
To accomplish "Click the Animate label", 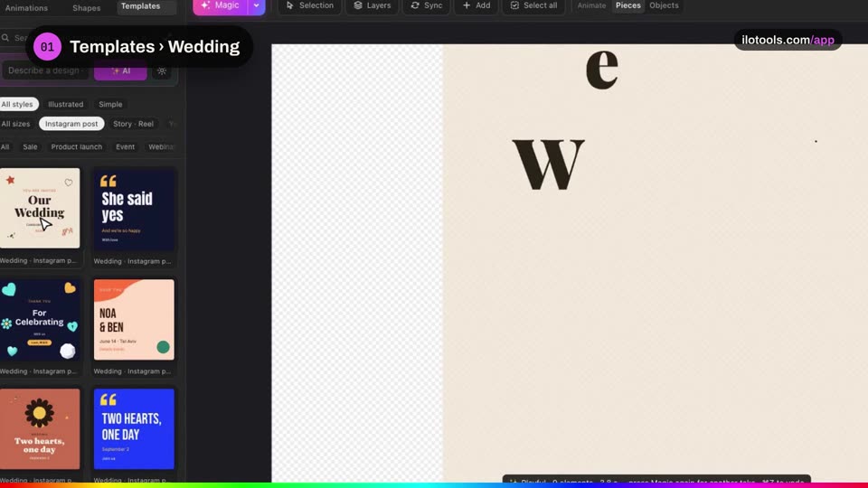I will [591, 5].
